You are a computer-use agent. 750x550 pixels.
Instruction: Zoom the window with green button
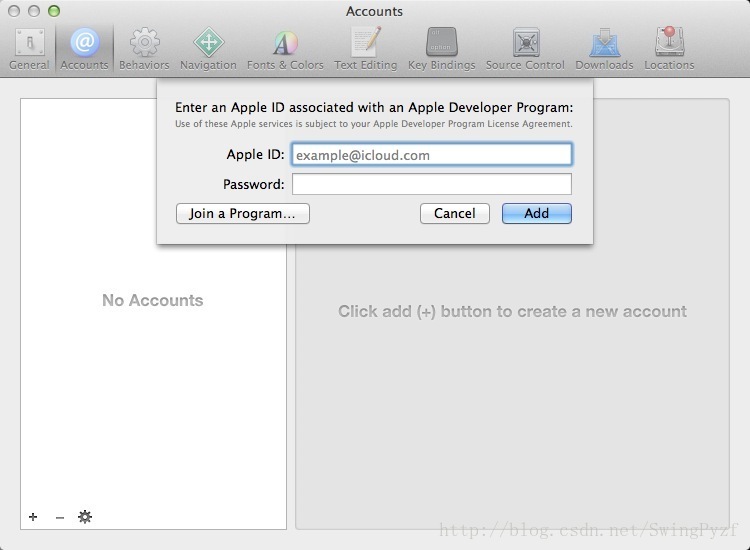click(54, 11)
